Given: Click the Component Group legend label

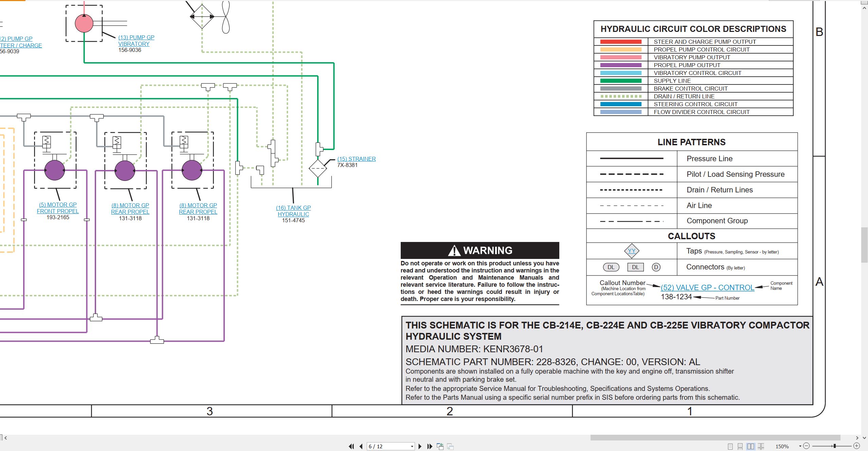Looking at the screenshot, I should (x=717, y=221).
